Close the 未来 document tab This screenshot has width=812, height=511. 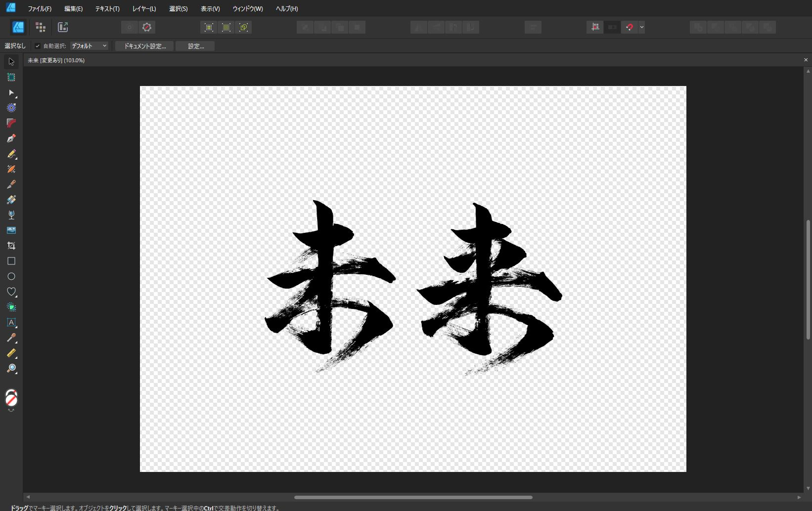pos(806,60)
